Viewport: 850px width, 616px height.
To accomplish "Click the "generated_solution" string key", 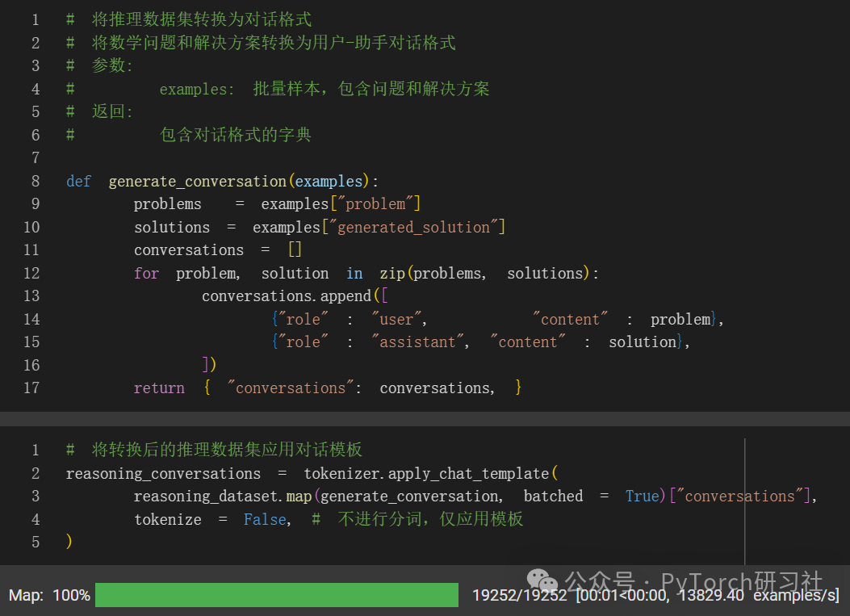I will click(413, 227).
